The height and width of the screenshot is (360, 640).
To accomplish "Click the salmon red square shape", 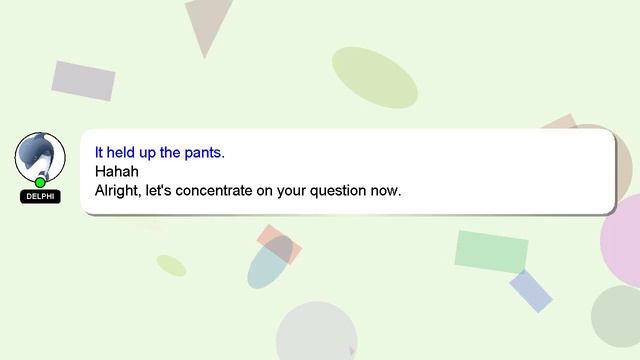I will click(x=280, y=244).
